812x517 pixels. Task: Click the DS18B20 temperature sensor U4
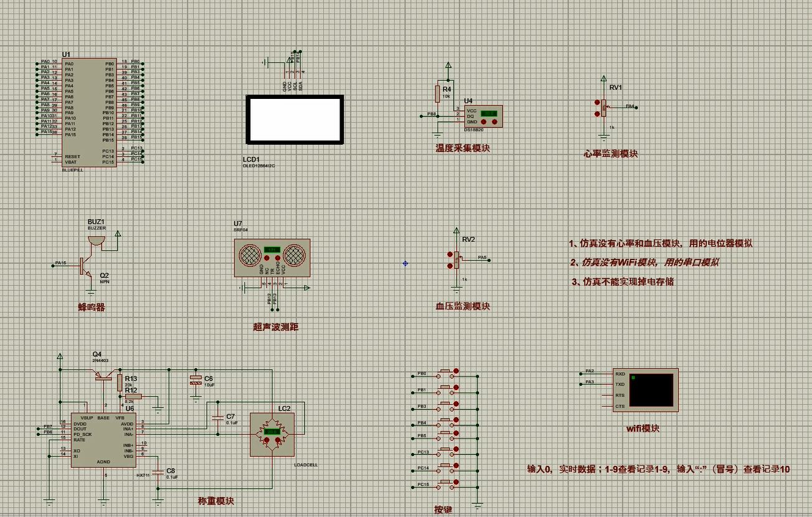tap(483, 116)
